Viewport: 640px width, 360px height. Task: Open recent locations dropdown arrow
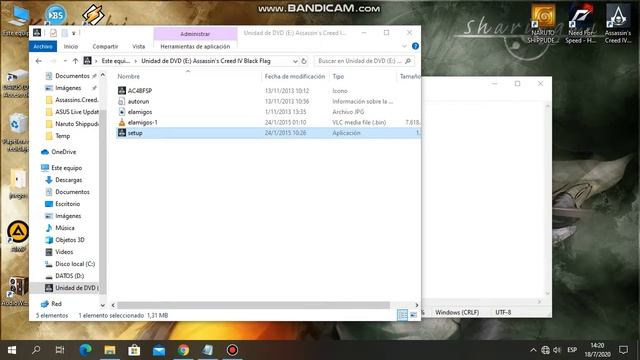coord(65,61)
